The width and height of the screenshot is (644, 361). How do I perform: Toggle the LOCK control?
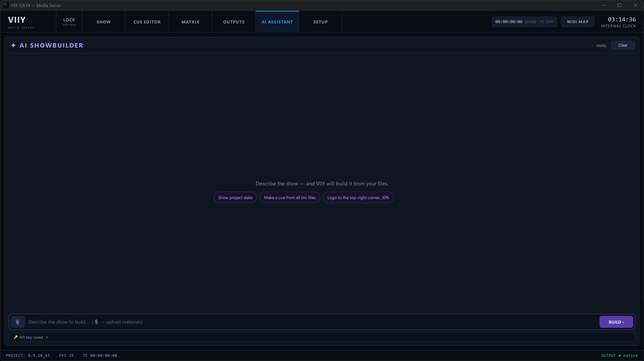(x=69, y=22)
